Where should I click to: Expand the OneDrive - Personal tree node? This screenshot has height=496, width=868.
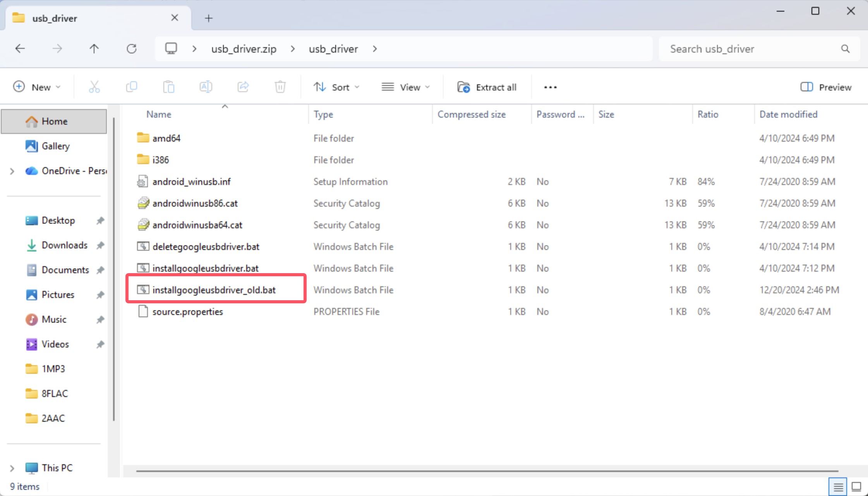pyautogui.click(x=12, y=171)
